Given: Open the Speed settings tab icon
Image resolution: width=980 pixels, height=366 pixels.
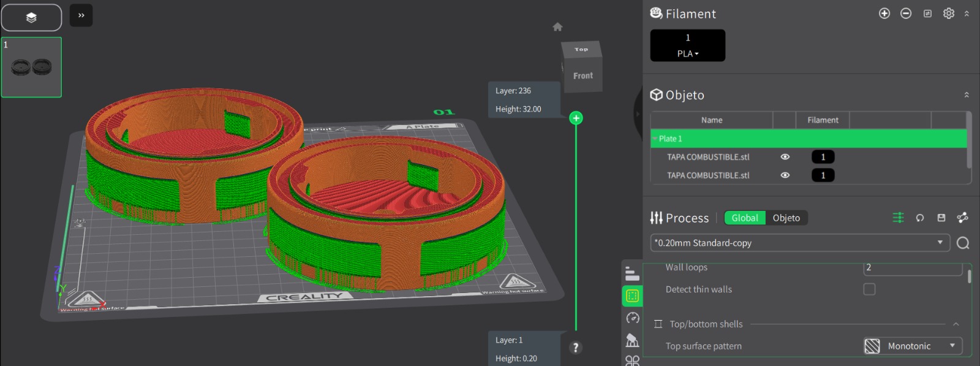Looking at the screenshot, I should pyautogui.click(x=632, y=318).
